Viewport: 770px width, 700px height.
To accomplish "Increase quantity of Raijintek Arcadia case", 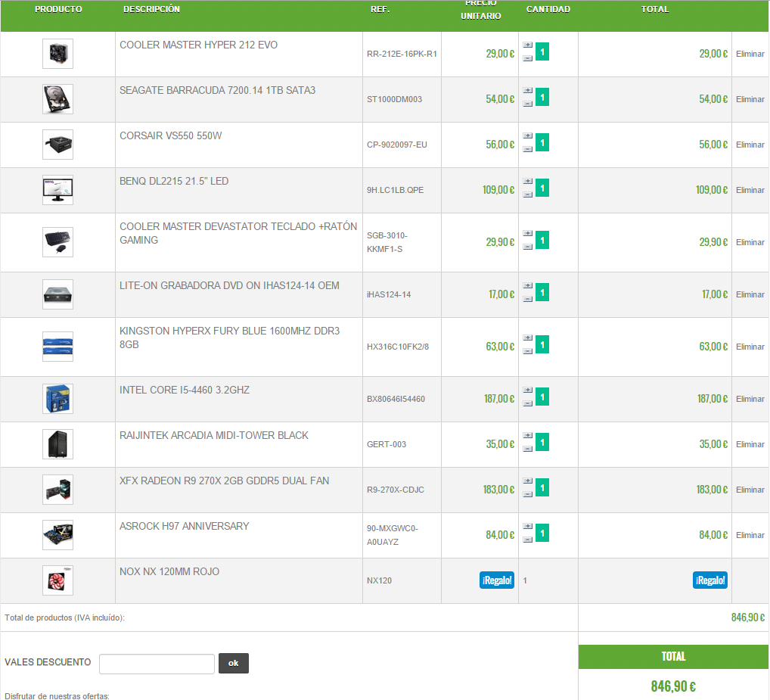I will coord(527,435).
